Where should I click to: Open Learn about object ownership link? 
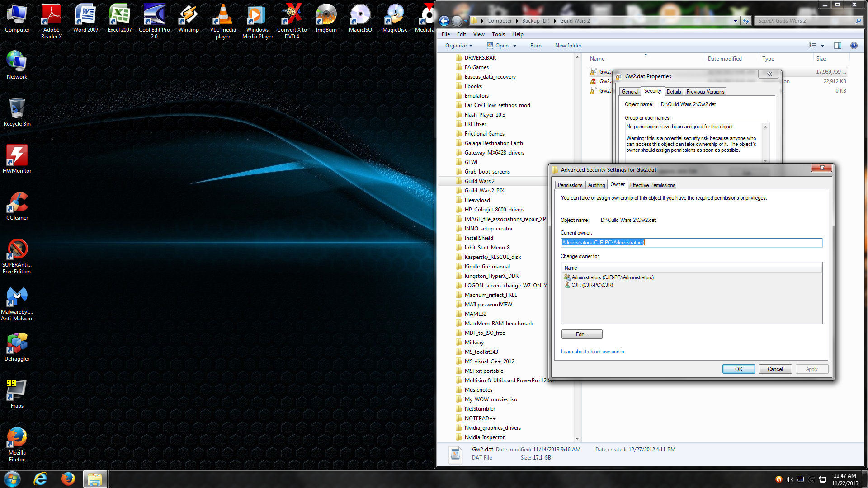click(x=592, y=352)
